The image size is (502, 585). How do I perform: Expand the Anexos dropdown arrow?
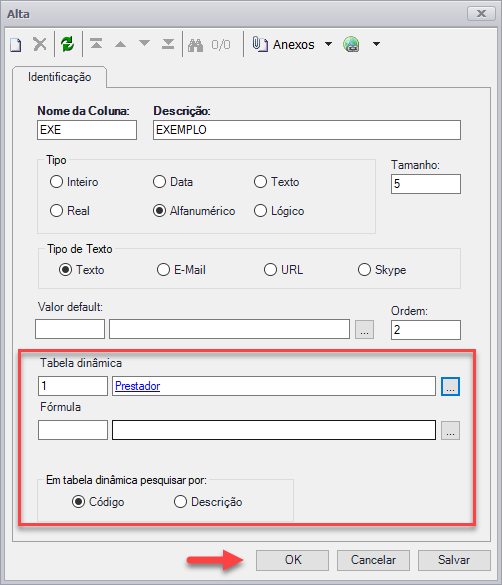point(328,44)
